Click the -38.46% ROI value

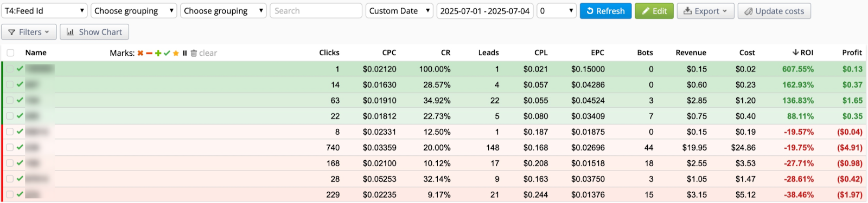coord(799,195)
